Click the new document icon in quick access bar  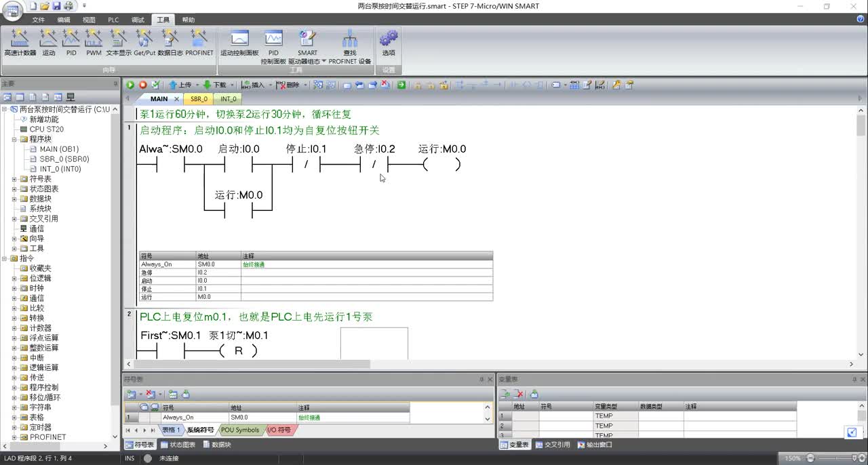tap(33, 6)
